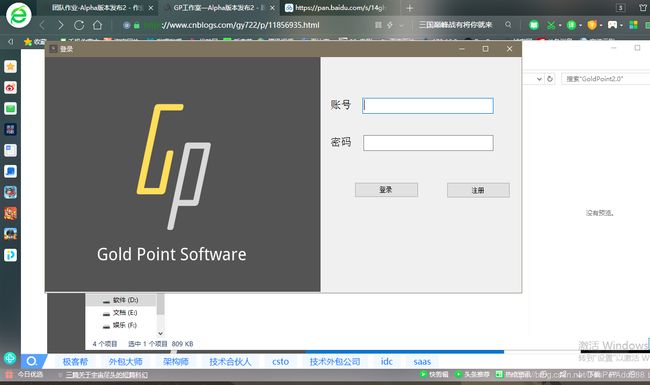Open the saas link
This screenshot has height=385, width=650.
(422, 361)
